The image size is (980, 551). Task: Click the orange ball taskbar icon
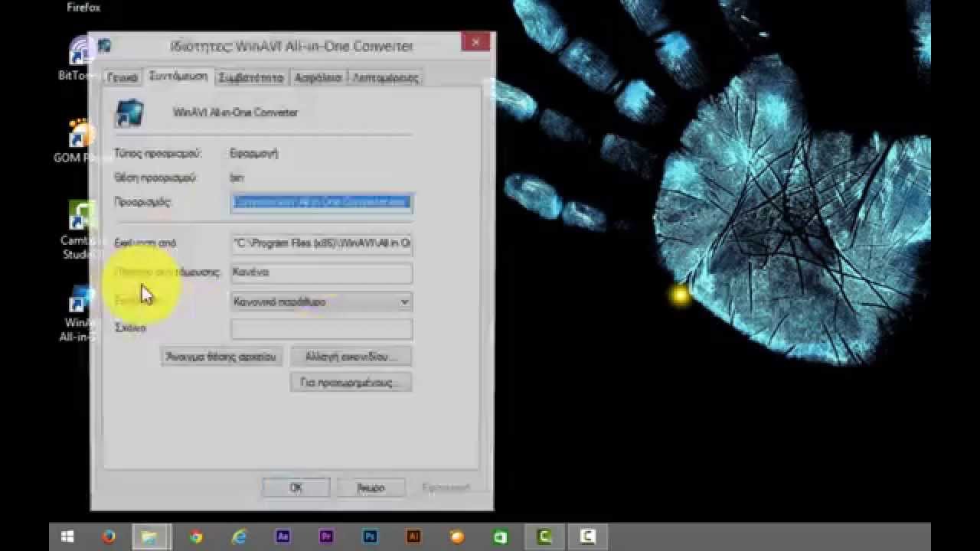point(457,537)
